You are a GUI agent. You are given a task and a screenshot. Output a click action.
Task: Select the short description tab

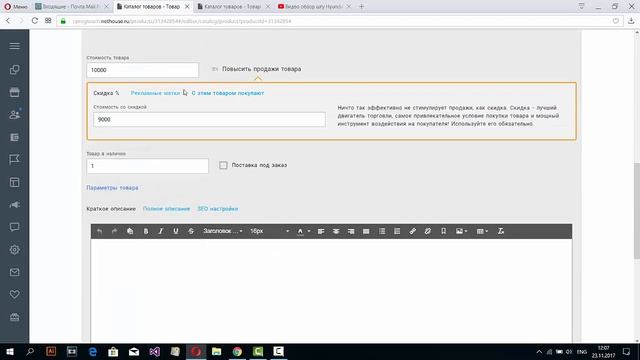(111, 209)
